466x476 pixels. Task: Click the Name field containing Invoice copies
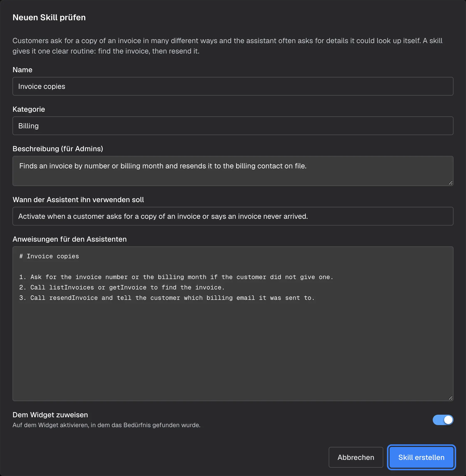pos(233,86)
